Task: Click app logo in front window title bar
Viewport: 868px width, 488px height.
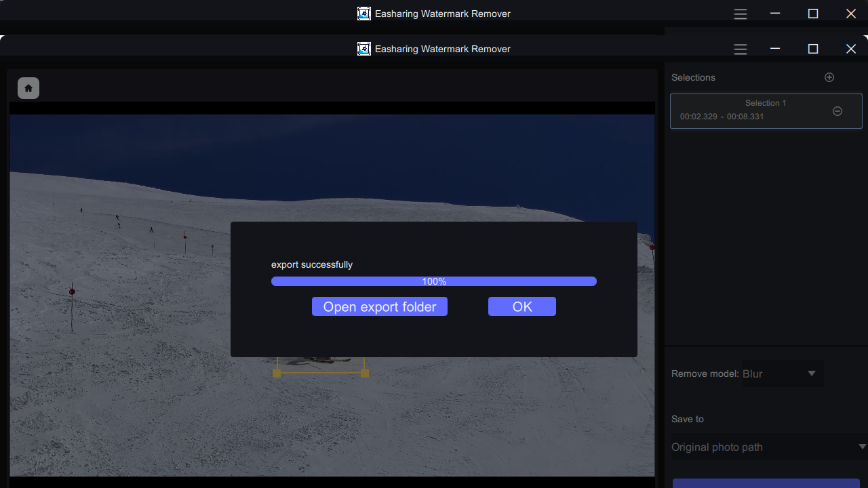Action: pyautogui.click(x=364, y=49)
